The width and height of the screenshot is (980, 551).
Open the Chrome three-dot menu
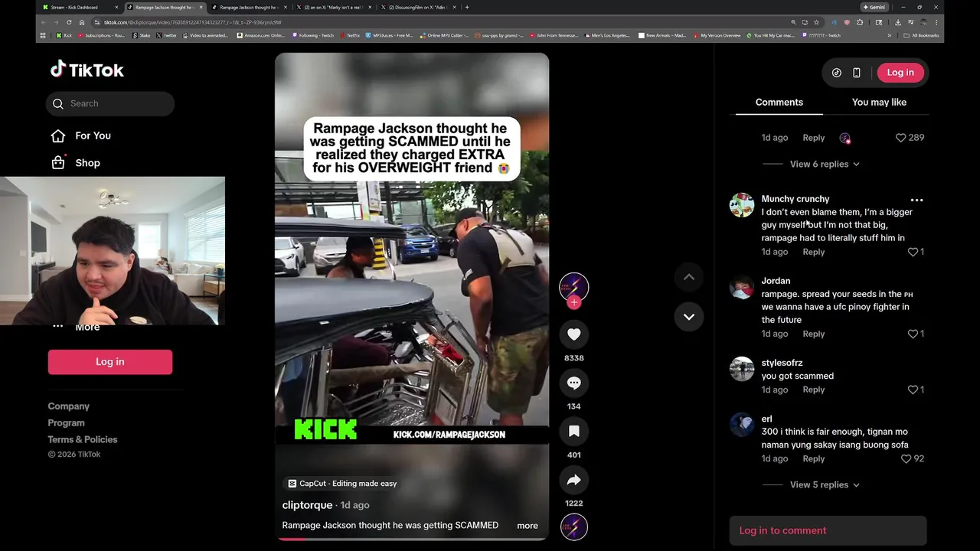(936, 22)
